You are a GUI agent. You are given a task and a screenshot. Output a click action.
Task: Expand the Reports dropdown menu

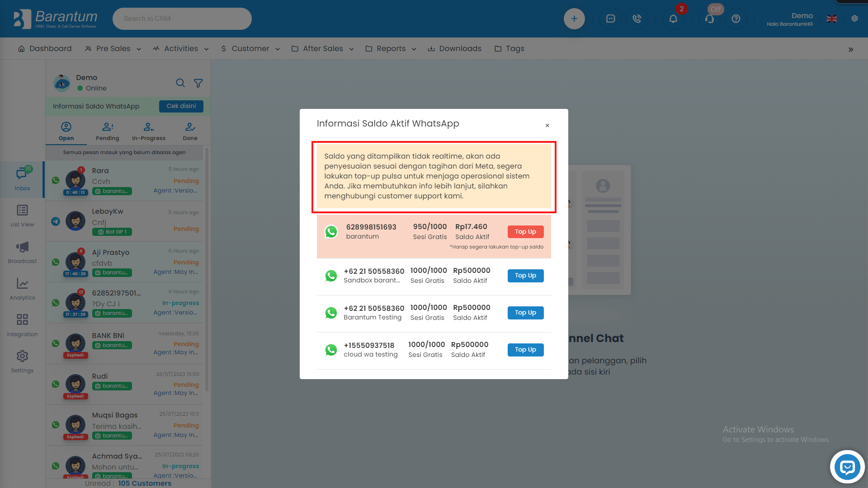tap(391, 48)
